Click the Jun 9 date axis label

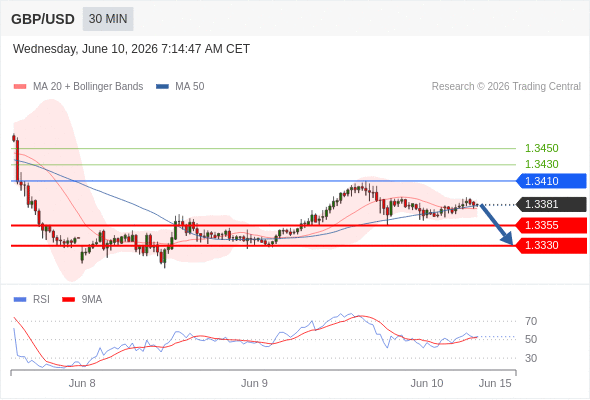pyautogui.click(x=254, y=383)
